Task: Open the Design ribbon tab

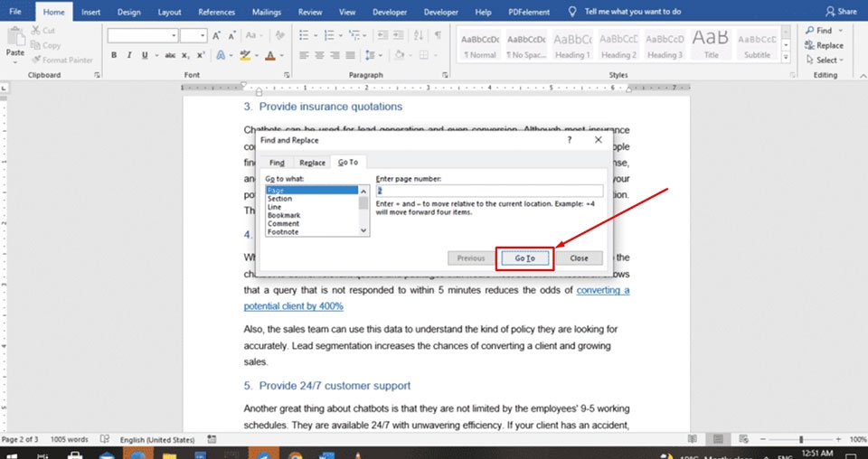Action: coord(129,12)
